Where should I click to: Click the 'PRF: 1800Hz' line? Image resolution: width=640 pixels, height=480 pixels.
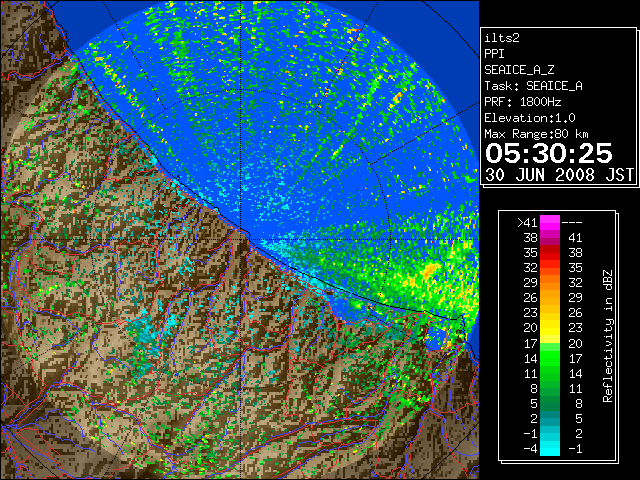point(523,102)
